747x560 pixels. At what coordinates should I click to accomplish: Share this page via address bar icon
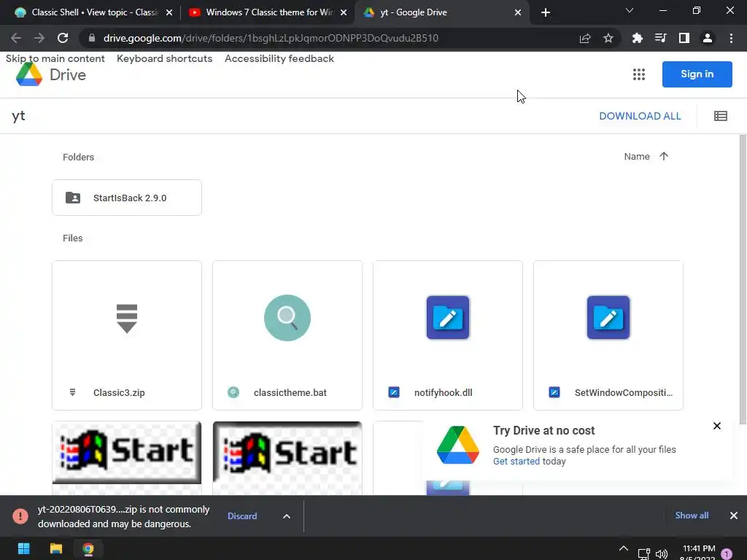pos(585,38)
